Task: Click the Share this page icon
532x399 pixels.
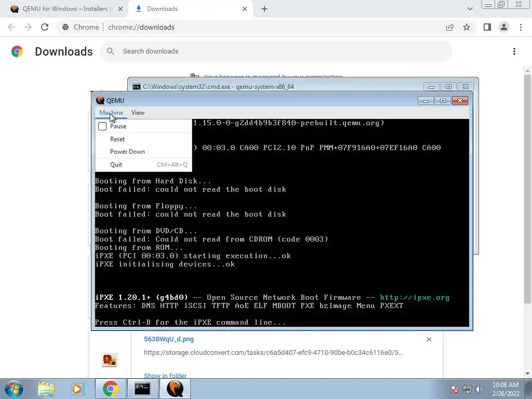Action: 450,27
